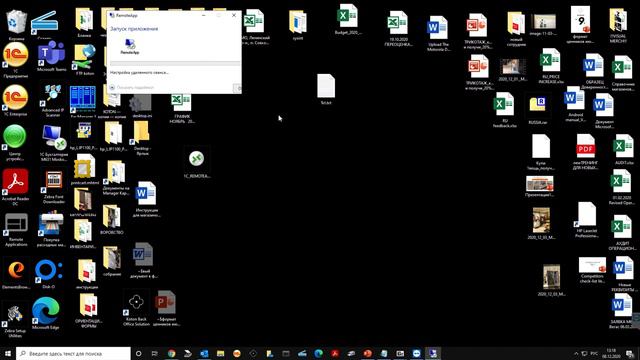Open the 1C Enterprise desktop shortcut

[x=16, y=100]
